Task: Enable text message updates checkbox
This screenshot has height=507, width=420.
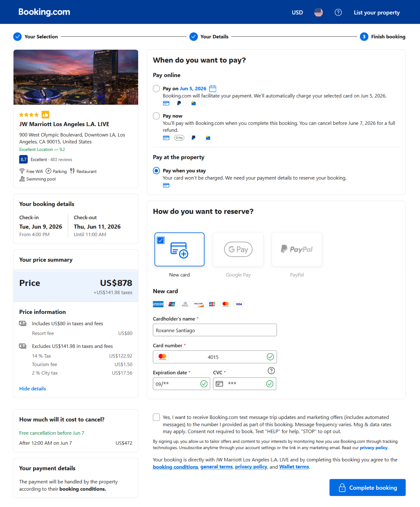Action: click(156, 417)
